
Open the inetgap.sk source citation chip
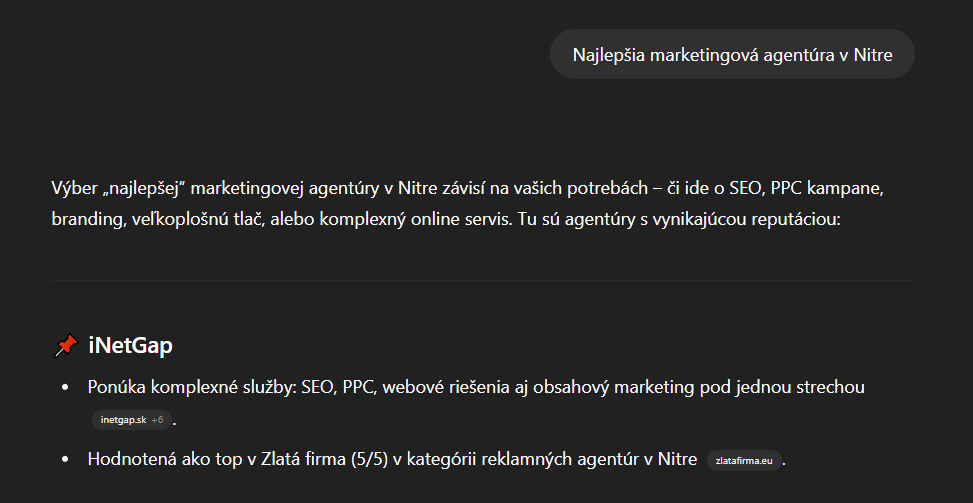(132, 420)
